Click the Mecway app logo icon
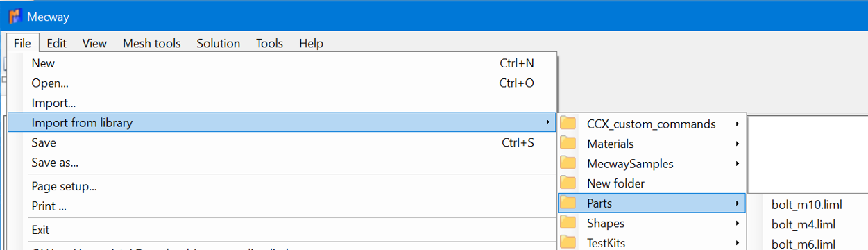The width and height of the screenshot is (868, 250). [x=15, y=17]
